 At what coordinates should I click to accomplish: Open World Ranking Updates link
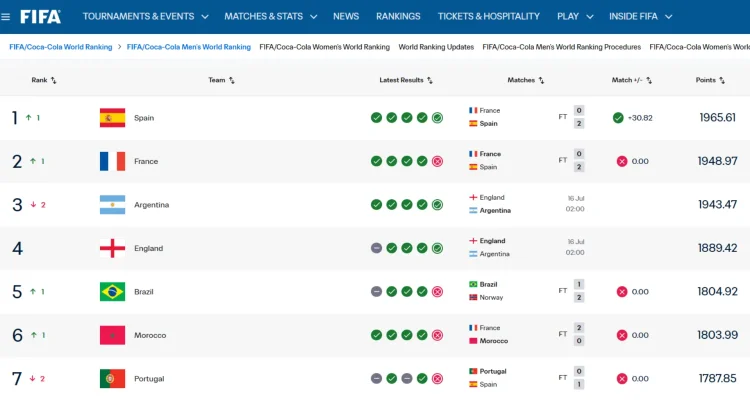coord(436,47)
